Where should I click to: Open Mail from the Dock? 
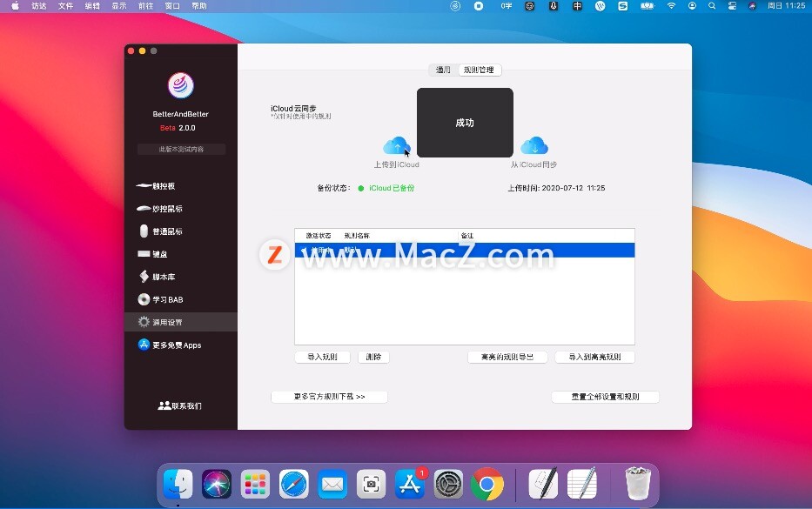point(332,484)
